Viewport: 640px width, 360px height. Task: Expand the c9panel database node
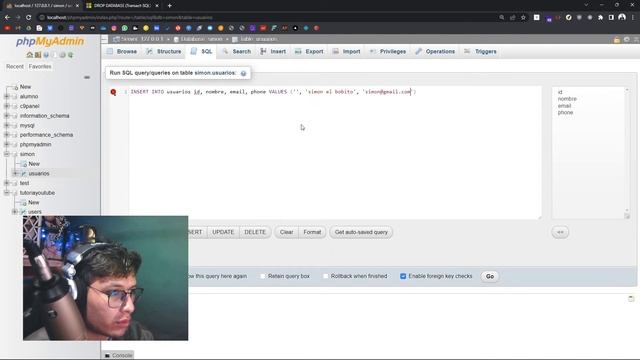(x=7, y=106)
